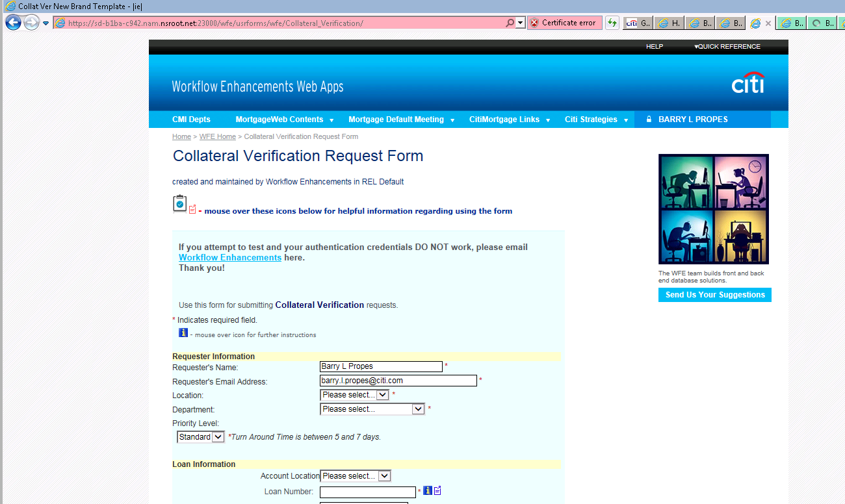Click the Citi logo in the header
Image resolution: width=845 pixels, height=504 pixels.
[747, 84]
